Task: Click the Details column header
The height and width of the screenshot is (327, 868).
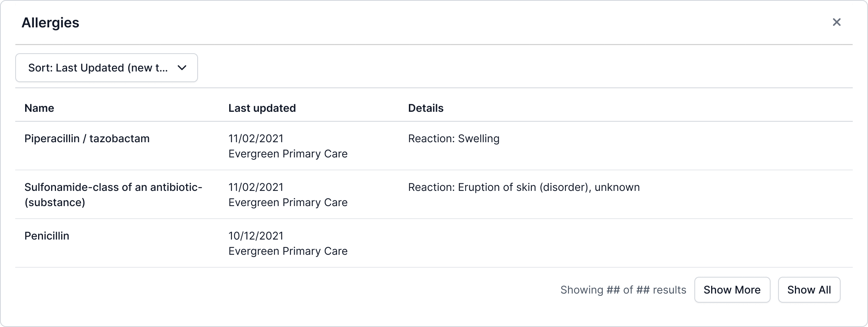Action: [x=426, y=108]
